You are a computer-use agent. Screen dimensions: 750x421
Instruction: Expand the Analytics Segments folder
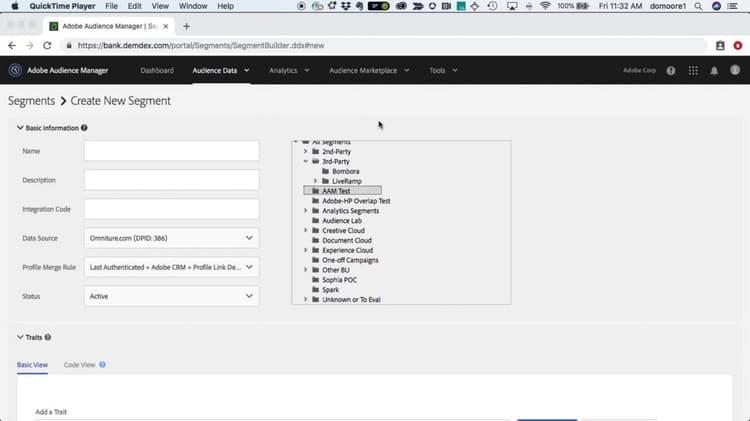pyautogui.click(x=306, y=211)
